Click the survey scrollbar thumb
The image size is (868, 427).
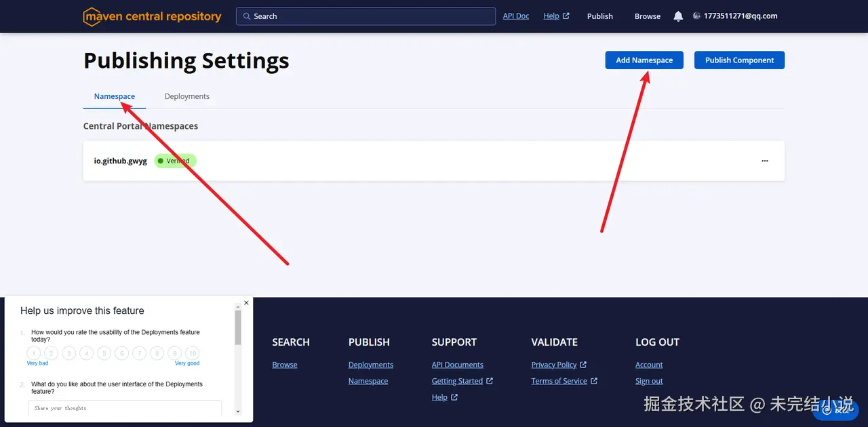click(x=238, y=327)
